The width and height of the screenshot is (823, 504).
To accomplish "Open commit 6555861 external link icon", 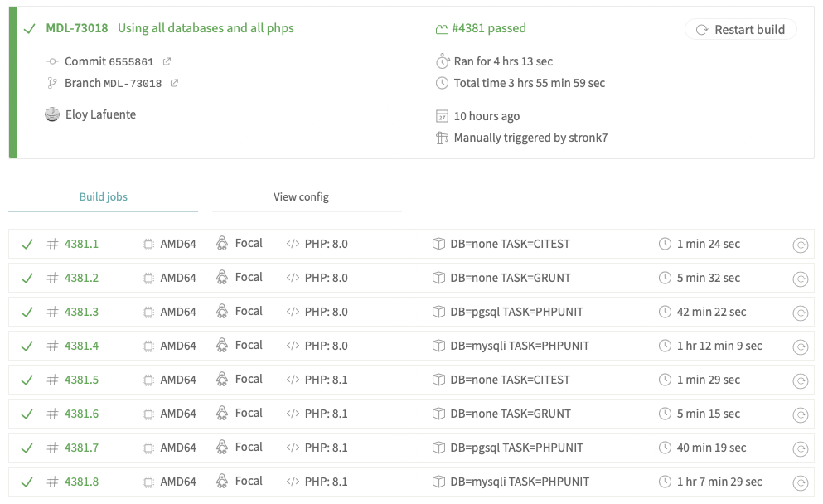I will click(x=167, y=61).
